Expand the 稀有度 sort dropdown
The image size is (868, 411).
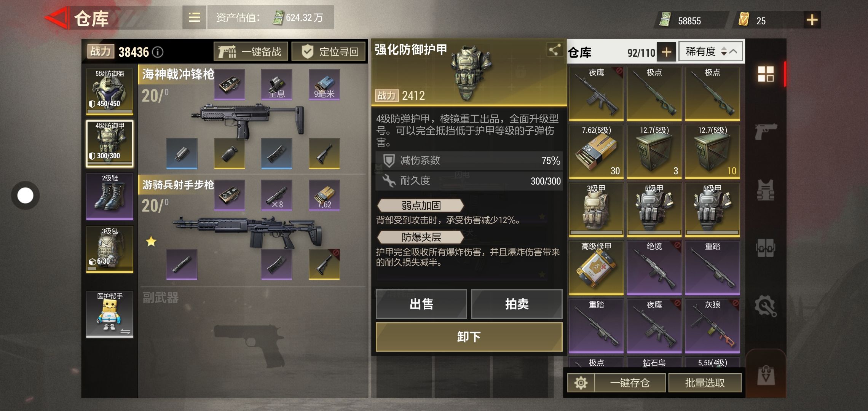(734, 51)
